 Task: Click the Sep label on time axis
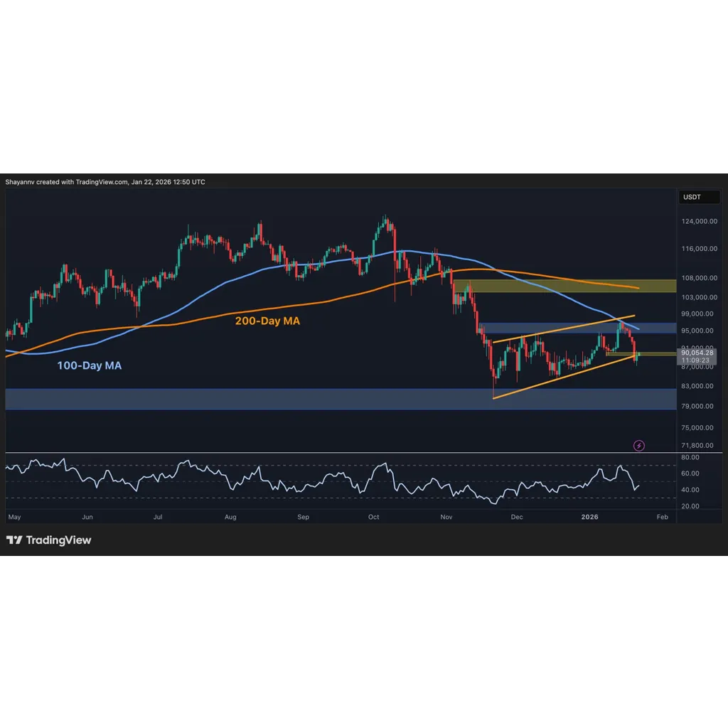click(x=303, y=518)
